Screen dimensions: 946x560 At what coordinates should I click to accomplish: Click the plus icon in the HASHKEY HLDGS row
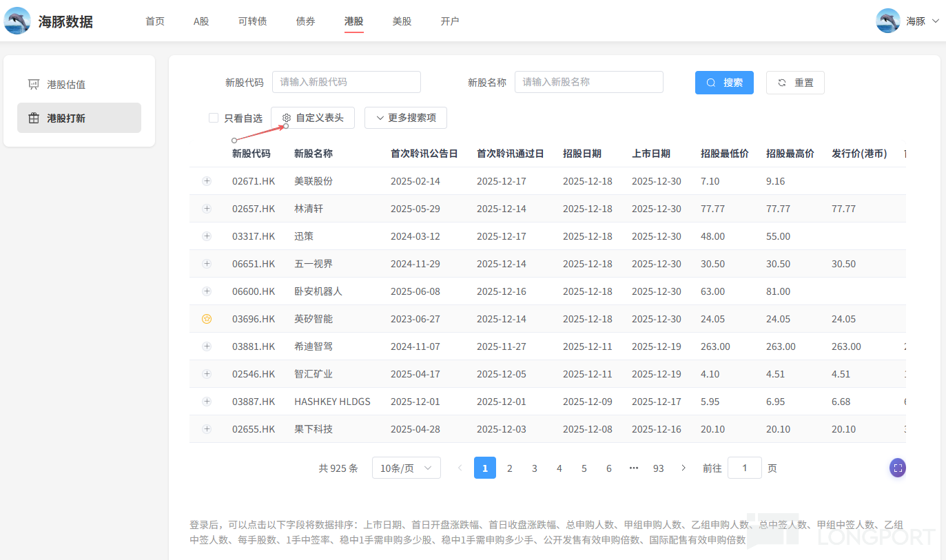tap(207, 402)
